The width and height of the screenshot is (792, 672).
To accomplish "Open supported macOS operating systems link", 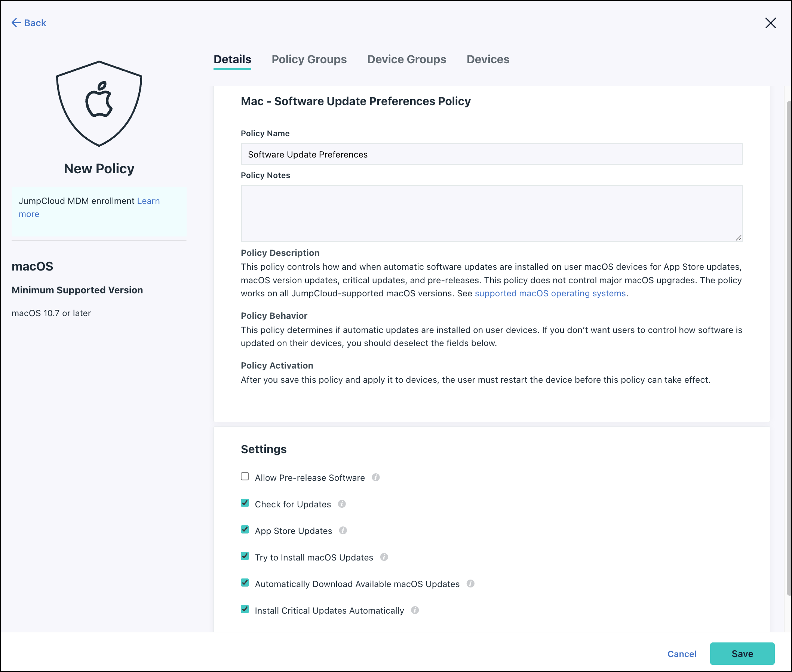I will (x=550, y=293).
